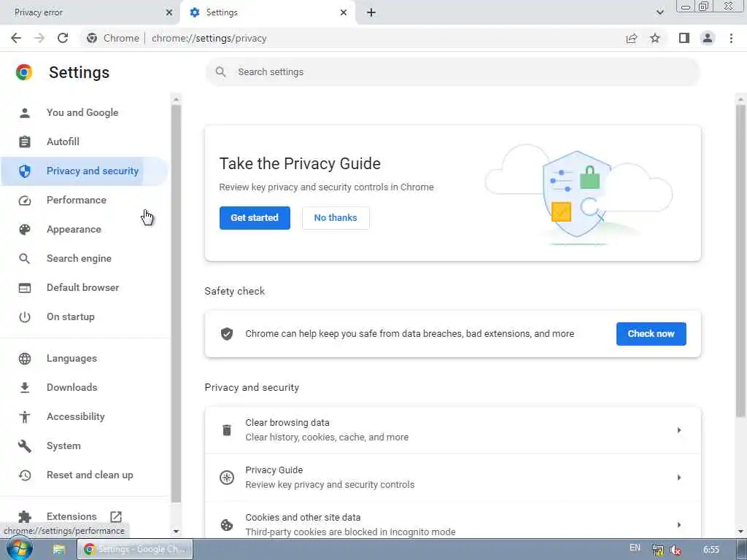This screenshot has height=560, width=747.
Task: Click the Search settings field
Action: 452,72
